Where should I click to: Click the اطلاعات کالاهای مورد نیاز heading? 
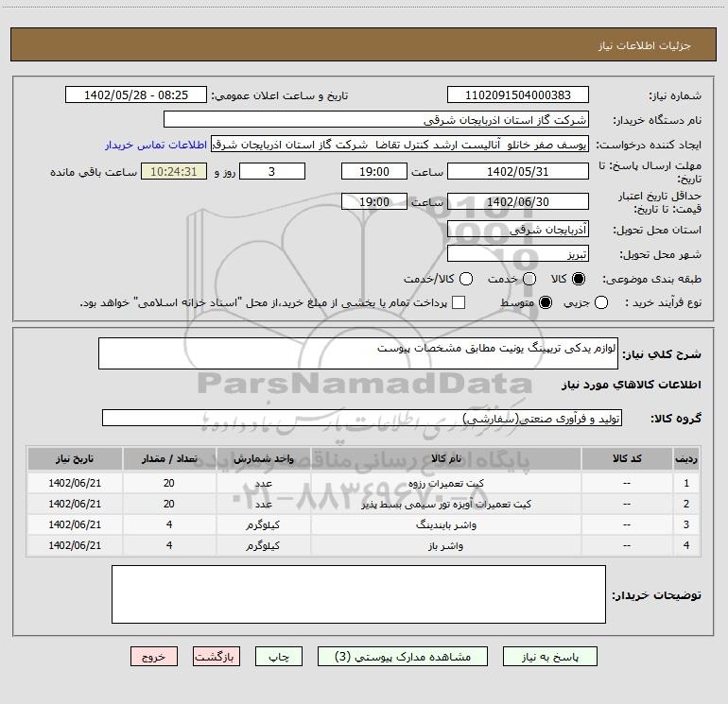pos(631,385)
